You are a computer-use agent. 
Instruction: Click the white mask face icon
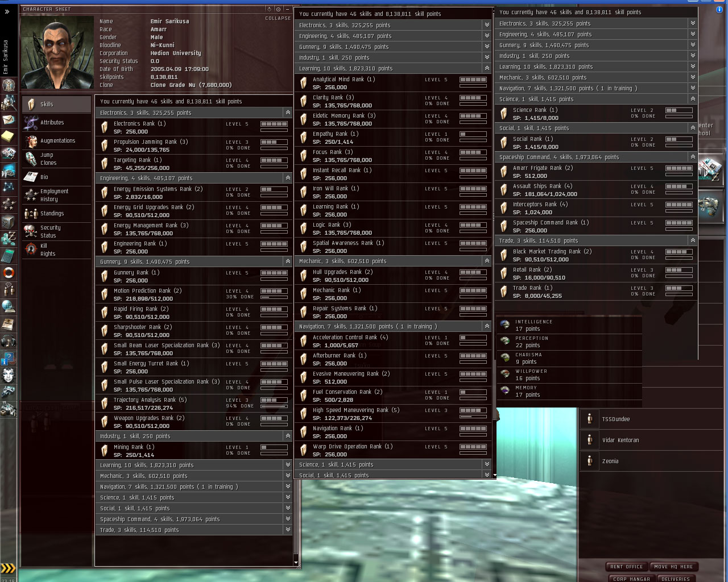9,375
